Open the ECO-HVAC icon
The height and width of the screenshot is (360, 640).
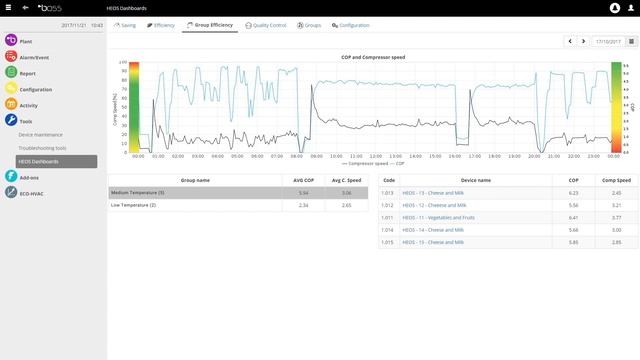coord(11,192)
